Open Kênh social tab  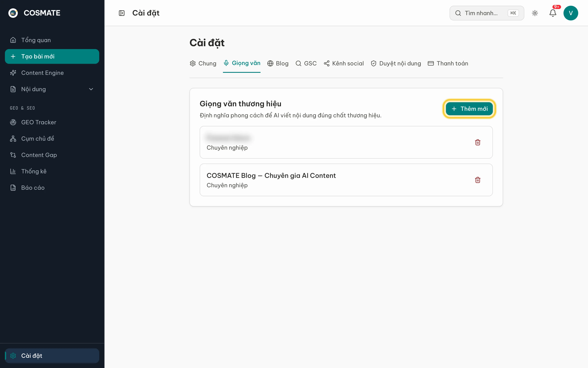(x=344, y=64)
